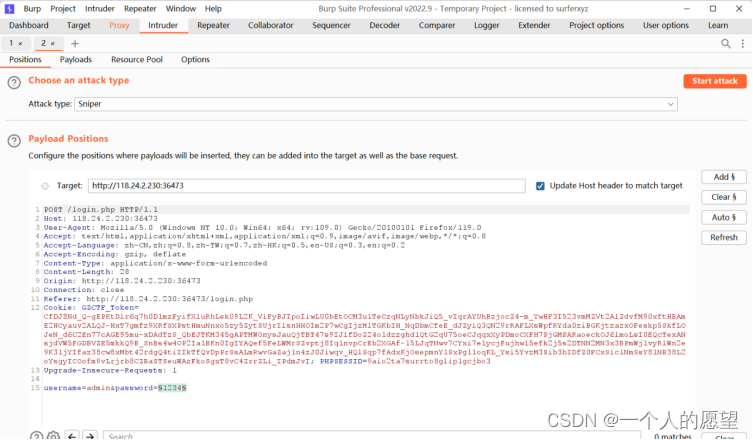Screen dimensions: 753x440
Task: Select the Intruder main tab
Action: point(163,25)
